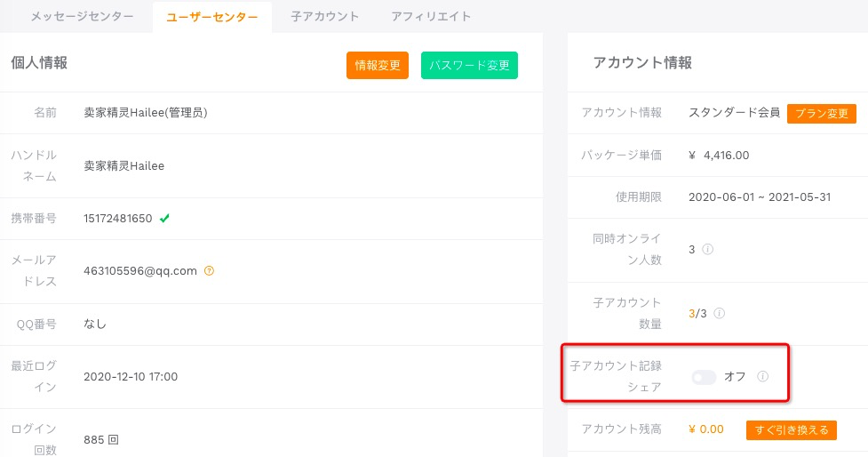Image resolution: width=868 pixels, height=457 pixels.
Task: Click the green check mark beside phone number
Action: (x=164, y=218)
